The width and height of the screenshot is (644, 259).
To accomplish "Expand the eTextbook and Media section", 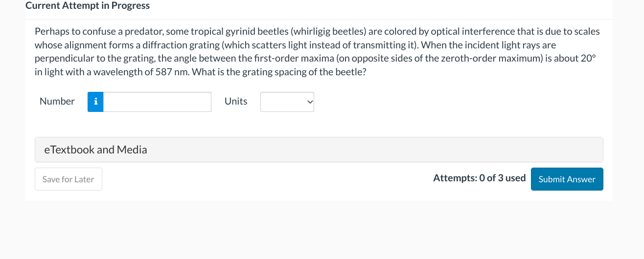I will point(319,150).
